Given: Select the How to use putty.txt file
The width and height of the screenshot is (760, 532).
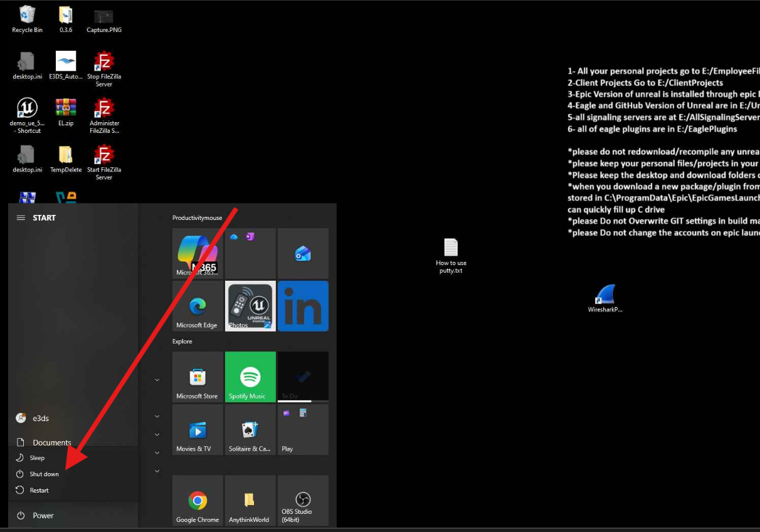Looking at the screenshot, I should 451,256.
